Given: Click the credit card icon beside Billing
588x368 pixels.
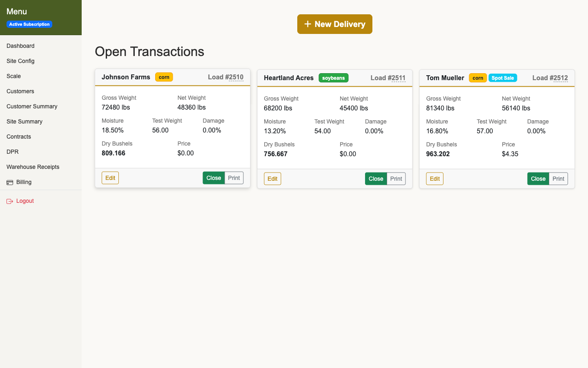Looking at the screenshot, I should pyautogui.click(x=10, y=182).
